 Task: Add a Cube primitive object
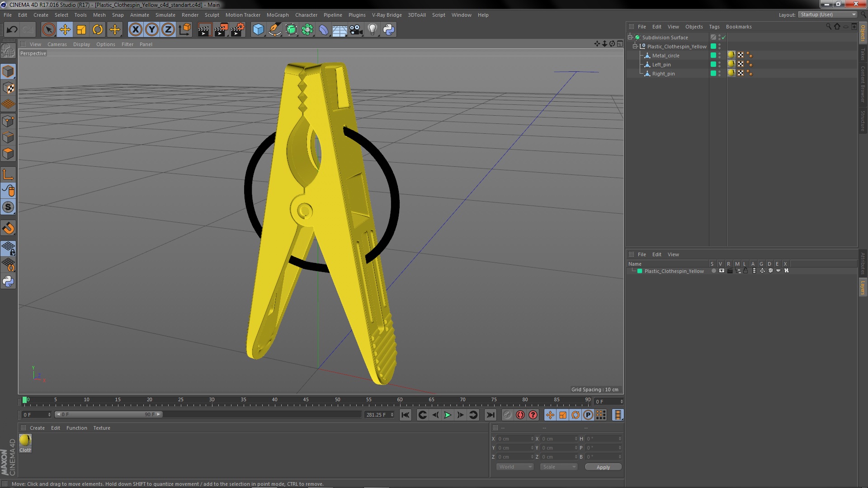click(x=258, y=30)
